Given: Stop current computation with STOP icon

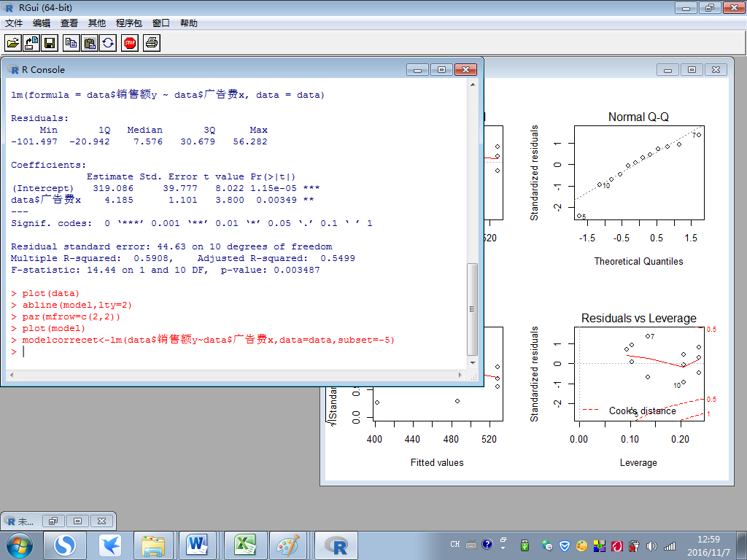Looking at the screenshot, I should [x=130, y=43].
